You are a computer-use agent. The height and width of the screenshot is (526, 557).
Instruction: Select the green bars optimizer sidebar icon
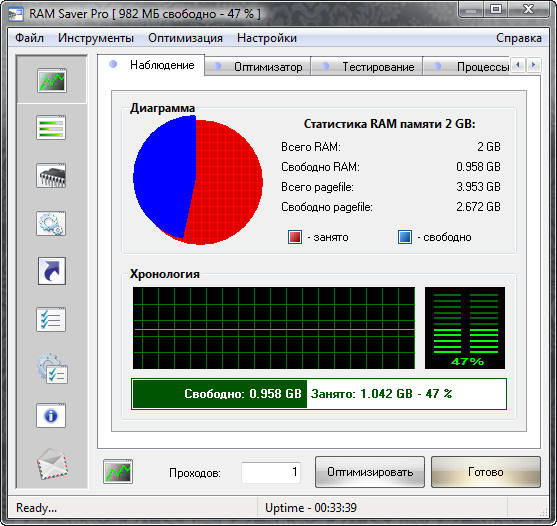pyautogui.click(x=51, y=128)
